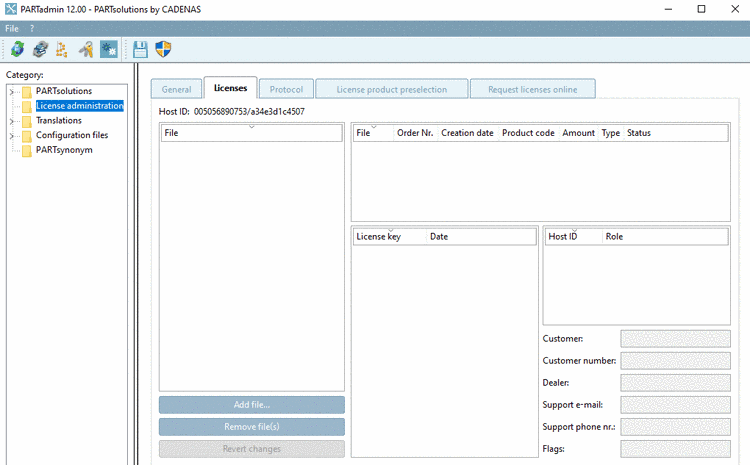The height and width of the screenshot is (465, 750).
Task: Select the Translations category
Action: [58, 121]
